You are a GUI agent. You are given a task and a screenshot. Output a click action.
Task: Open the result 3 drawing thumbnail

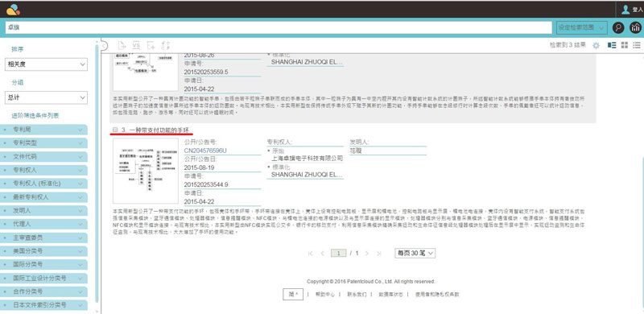pyautogui.click(x=146, y=171)
